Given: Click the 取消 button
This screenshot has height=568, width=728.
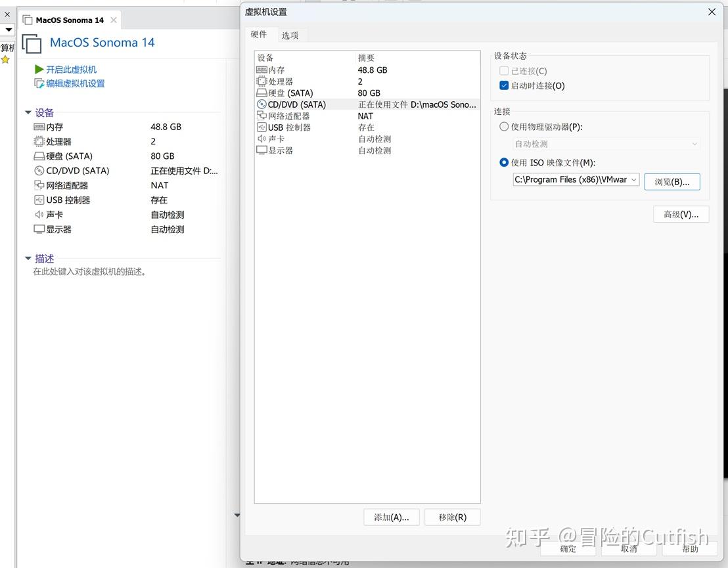Looking at the screenshot, I should pos(629,548).
